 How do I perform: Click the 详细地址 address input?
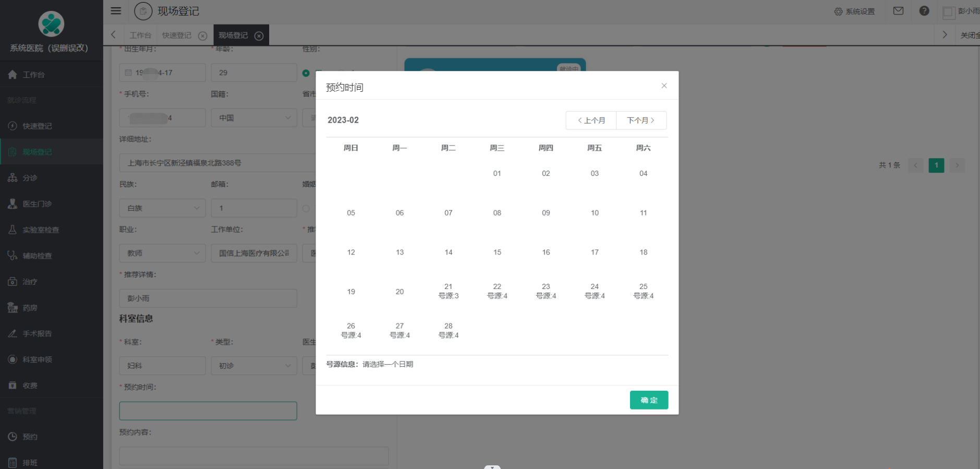(218, 163)
